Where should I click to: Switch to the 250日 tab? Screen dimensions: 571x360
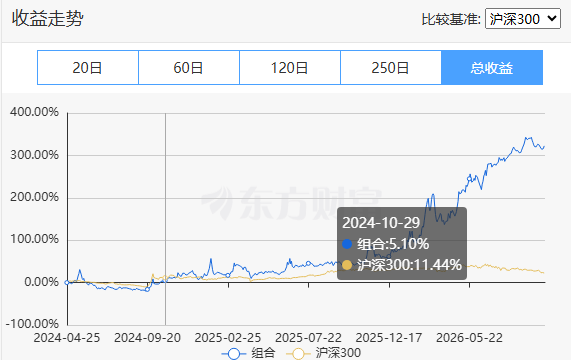coord(391,68)
